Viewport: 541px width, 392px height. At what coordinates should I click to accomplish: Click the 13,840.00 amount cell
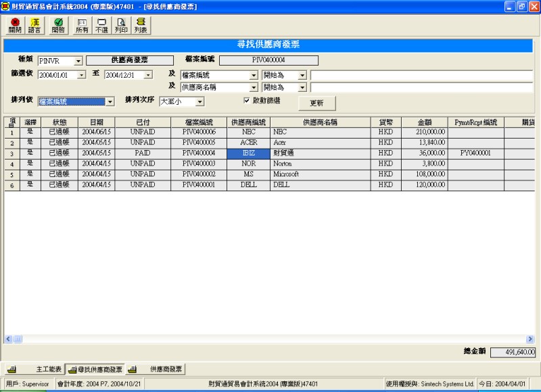tap(425, 143)
